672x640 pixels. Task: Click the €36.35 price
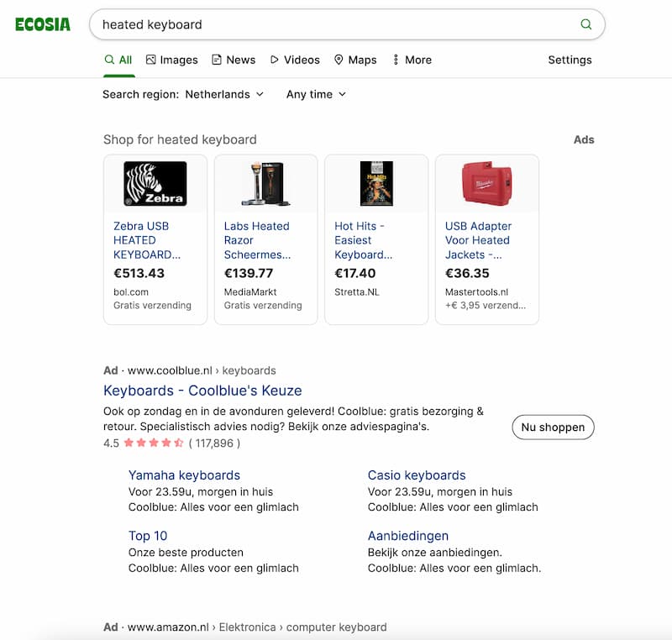[x=467, y=273]
